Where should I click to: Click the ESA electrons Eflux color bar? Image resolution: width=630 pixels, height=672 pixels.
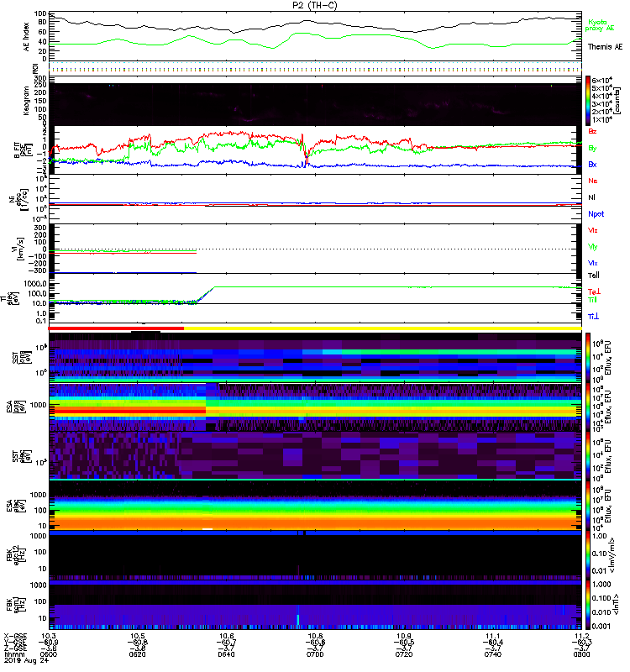(587, 506)
